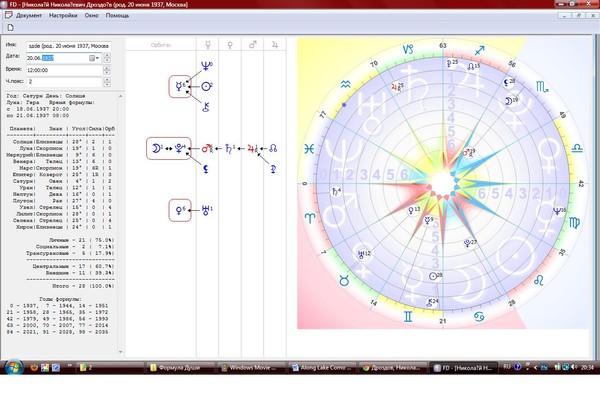Click Firefox icon in Windows taskbar
Screen dimensions: 600x399
click(x=34, y=368)
